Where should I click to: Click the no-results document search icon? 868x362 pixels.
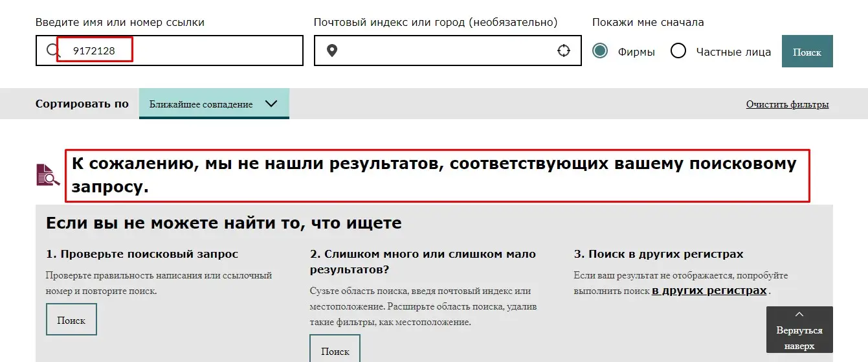pyautogui.click(x=48, y=175)
